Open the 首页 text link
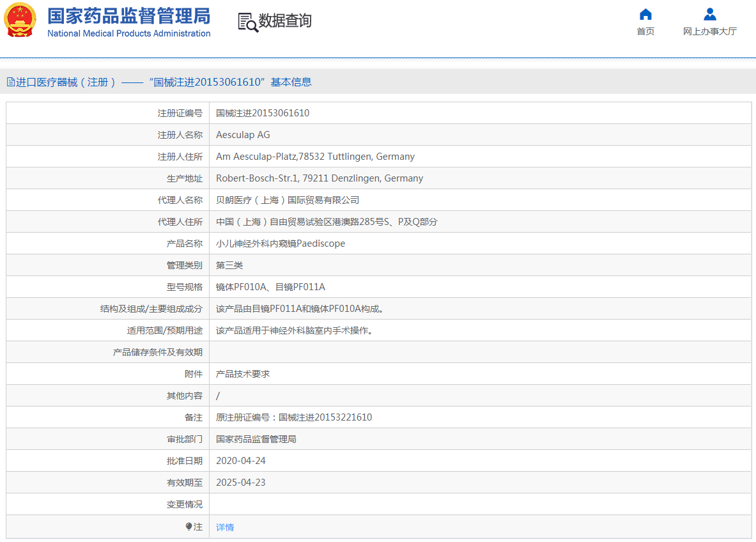The height and width of the screenshot is (542, 756). click(x=645, y=31)
